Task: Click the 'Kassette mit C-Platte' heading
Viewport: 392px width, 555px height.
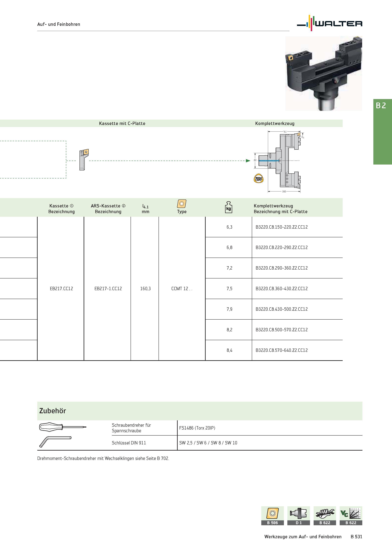Action: [x=122, y=123]
